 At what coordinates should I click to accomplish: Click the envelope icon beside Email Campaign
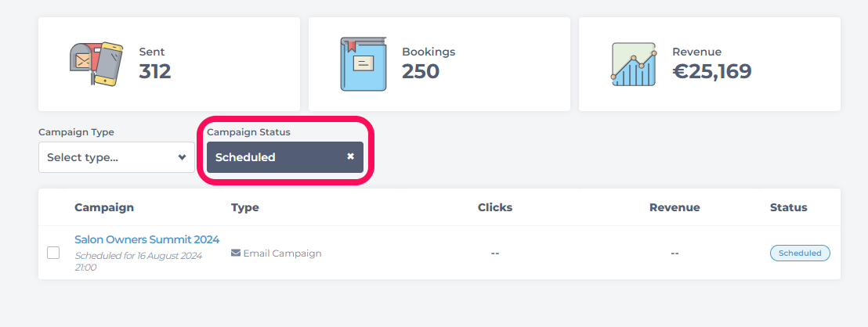click(x=236, y=253)
